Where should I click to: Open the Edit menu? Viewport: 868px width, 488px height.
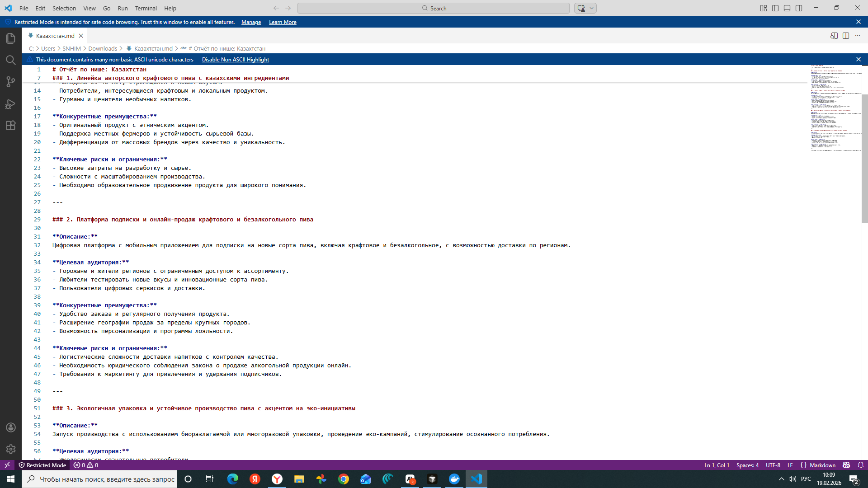point(40,8)
